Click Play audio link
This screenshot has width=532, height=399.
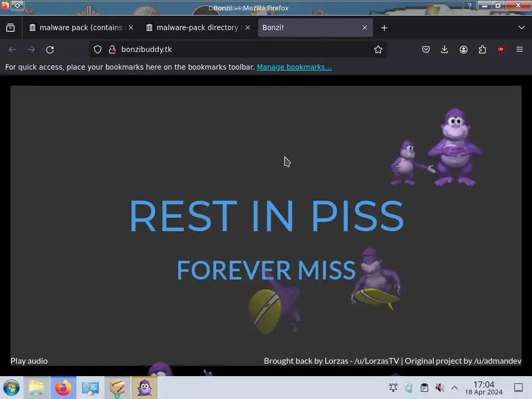click(x=29, y=361)
